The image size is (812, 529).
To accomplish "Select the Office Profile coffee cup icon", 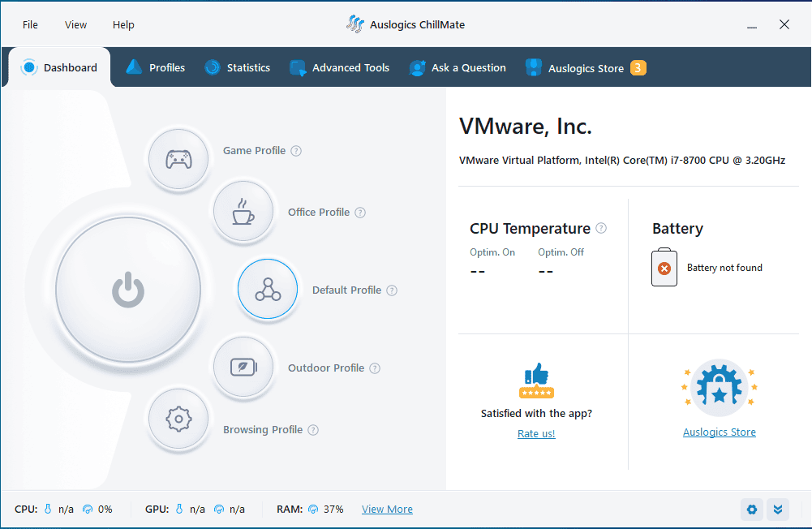I will pyautogui.click(x=243, y=212).
